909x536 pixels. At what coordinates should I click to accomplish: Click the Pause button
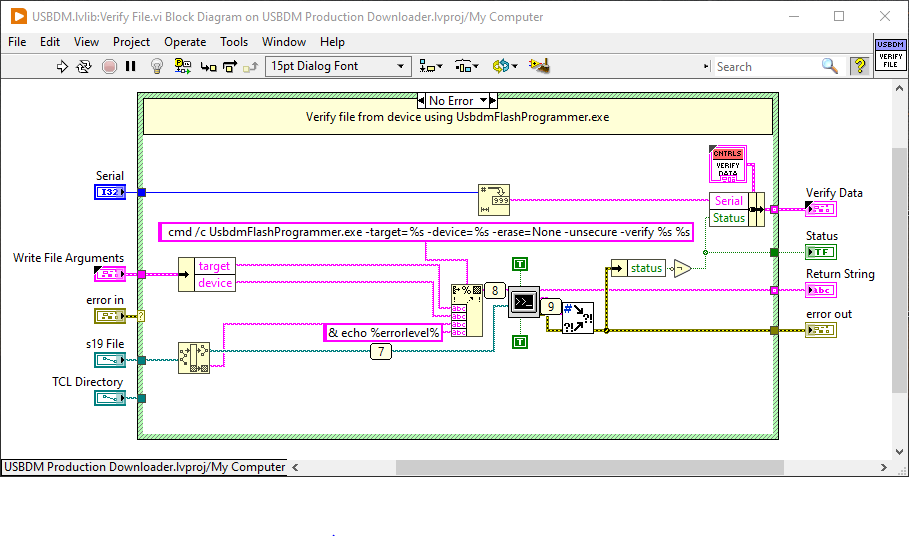pos(130,66)
